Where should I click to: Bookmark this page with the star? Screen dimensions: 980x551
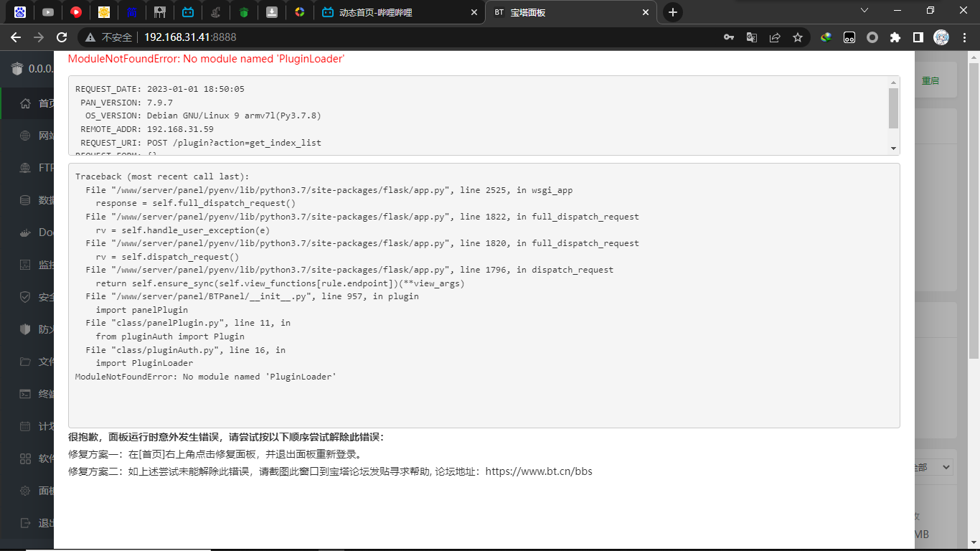coord(798,37)
